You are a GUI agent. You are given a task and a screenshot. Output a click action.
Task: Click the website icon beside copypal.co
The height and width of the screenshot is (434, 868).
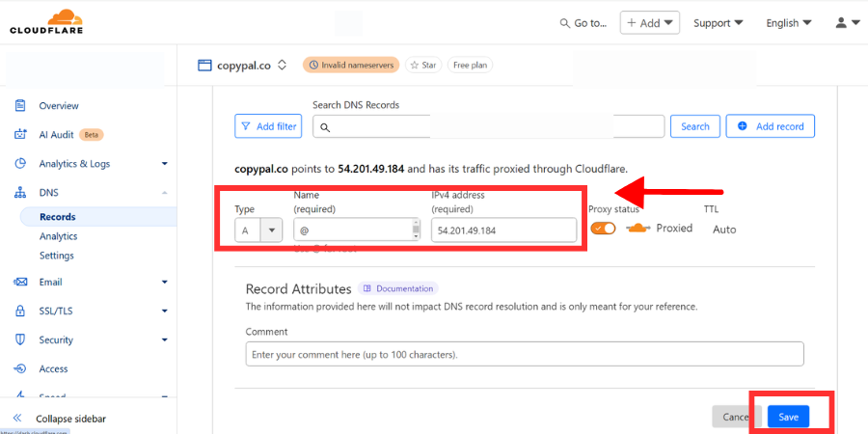pos(204,66)
